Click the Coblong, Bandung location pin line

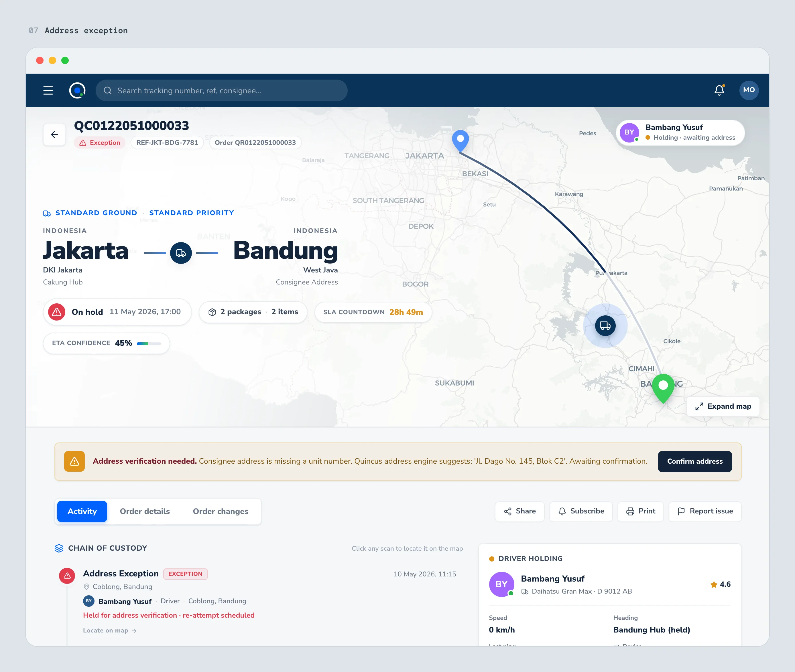[118, 587]
